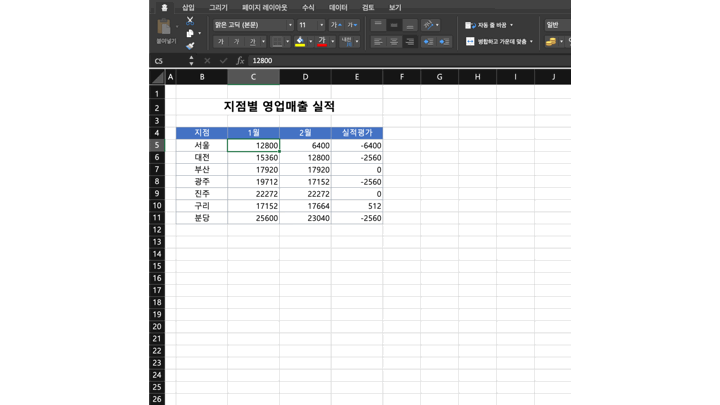Toggle underline 가 formatting

click(252, 42)
